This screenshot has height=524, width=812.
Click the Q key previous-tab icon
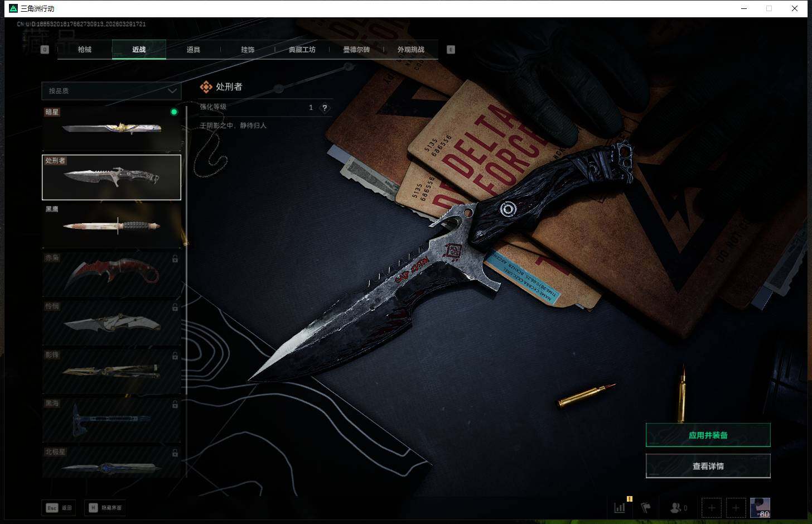[45, 50]
